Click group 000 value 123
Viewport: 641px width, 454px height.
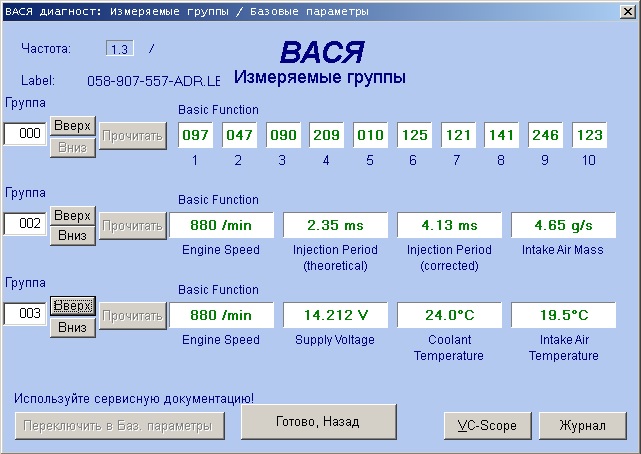coord(589,135)
